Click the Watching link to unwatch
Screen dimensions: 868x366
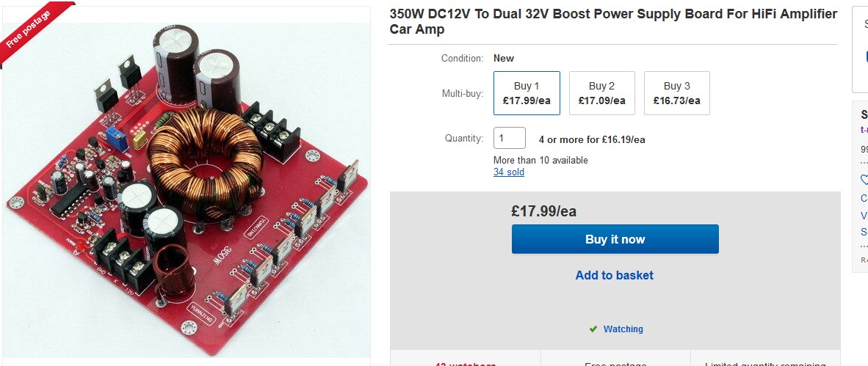pyautogui.click(x=623, y=329)
